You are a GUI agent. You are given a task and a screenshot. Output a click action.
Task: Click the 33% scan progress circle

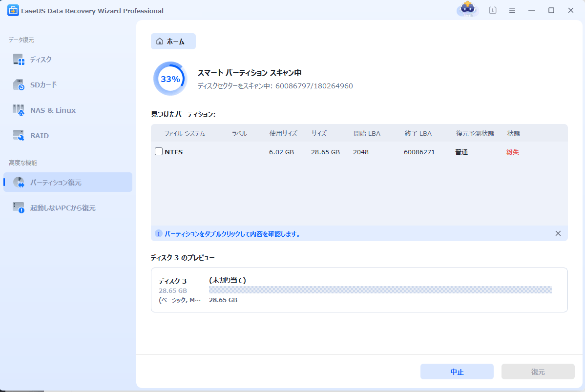[170, 79]
